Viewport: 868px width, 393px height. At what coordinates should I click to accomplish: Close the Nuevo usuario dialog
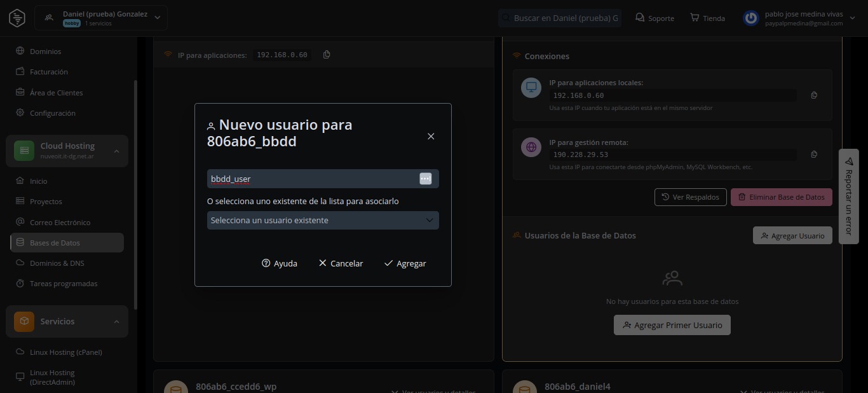(x=431, y=136)
